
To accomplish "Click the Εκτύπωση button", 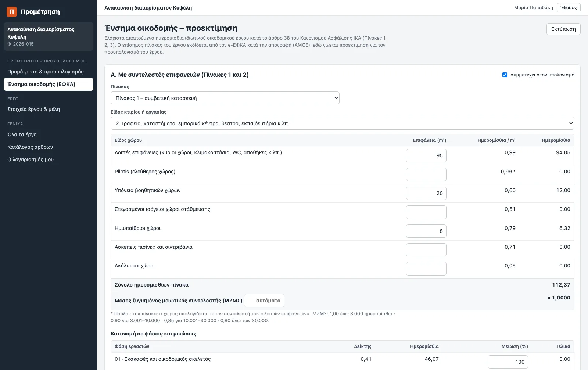I will click(563, 29).
